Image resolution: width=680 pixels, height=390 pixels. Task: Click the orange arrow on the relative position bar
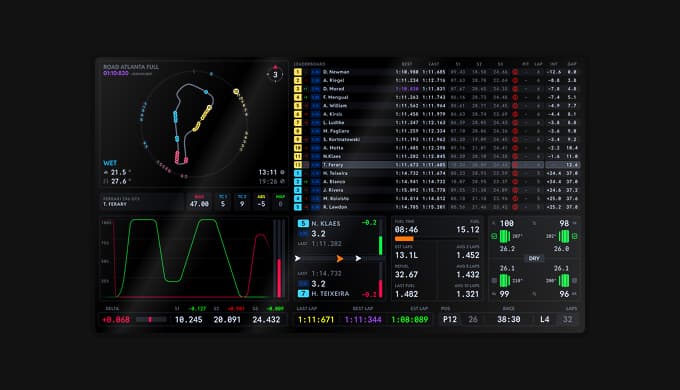(x=340, y=259)
